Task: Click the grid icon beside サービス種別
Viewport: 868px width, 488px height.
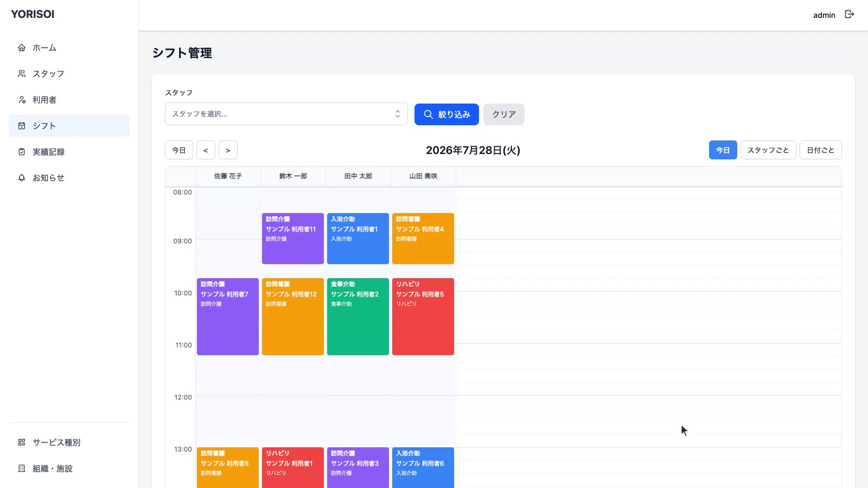Action: pyautogui.click(x=22, y=442)
